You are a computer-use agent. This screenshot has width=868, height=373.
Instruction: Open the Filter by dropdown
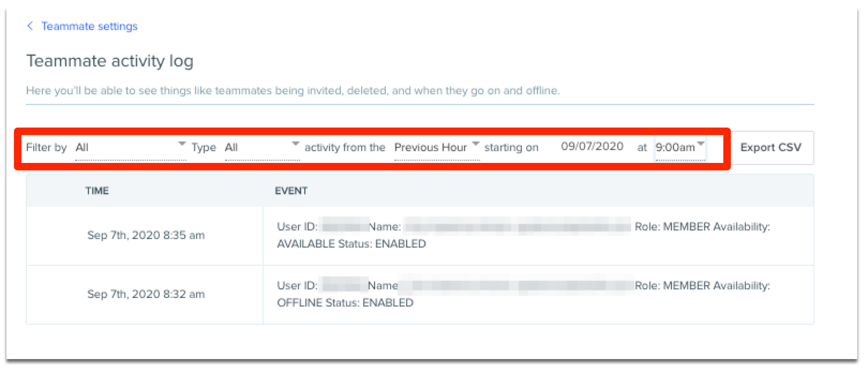click(131, 147)
